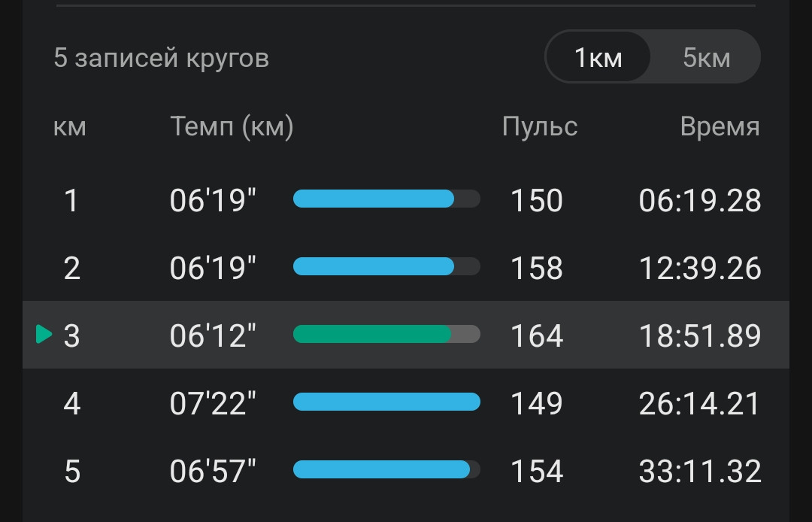Switch lap split to 5км
812x522 pixels.
tap(706, 57)
